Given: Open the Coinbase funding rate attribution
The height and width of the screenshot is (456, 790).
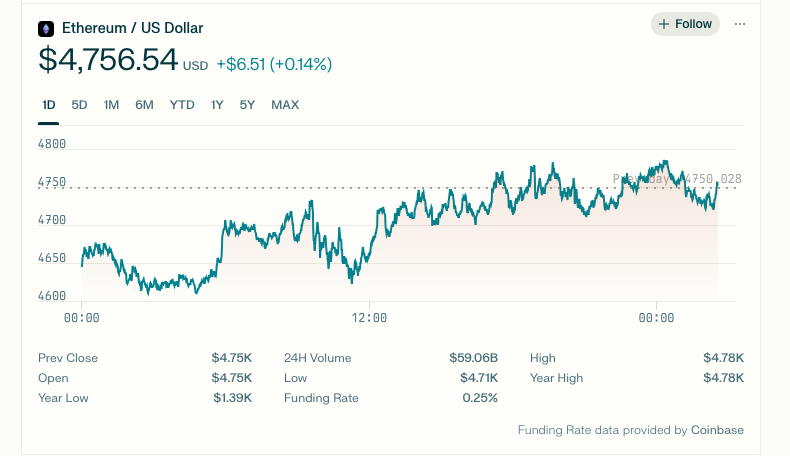Looking at the screenshot, I should [x=716, y=430].
